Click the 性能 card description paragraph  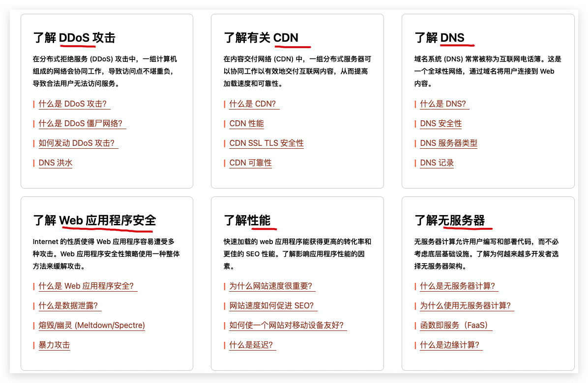[x=297, y=254]
